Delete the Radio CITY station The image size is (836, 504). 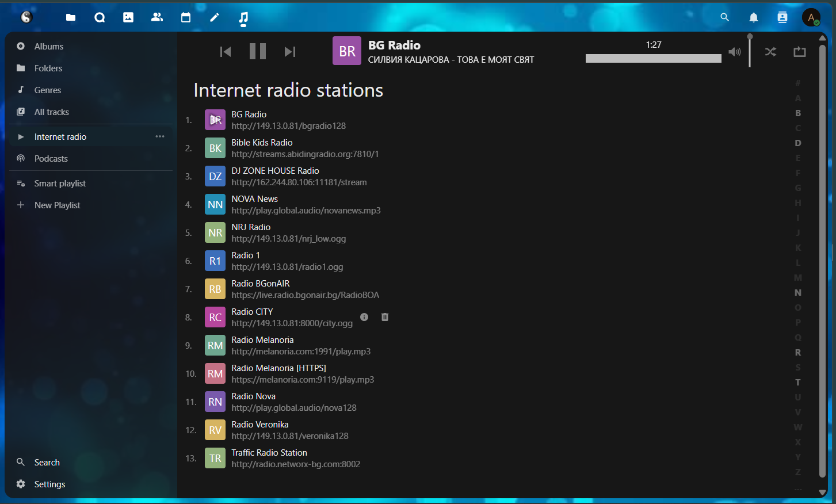(x=385, y=317)
